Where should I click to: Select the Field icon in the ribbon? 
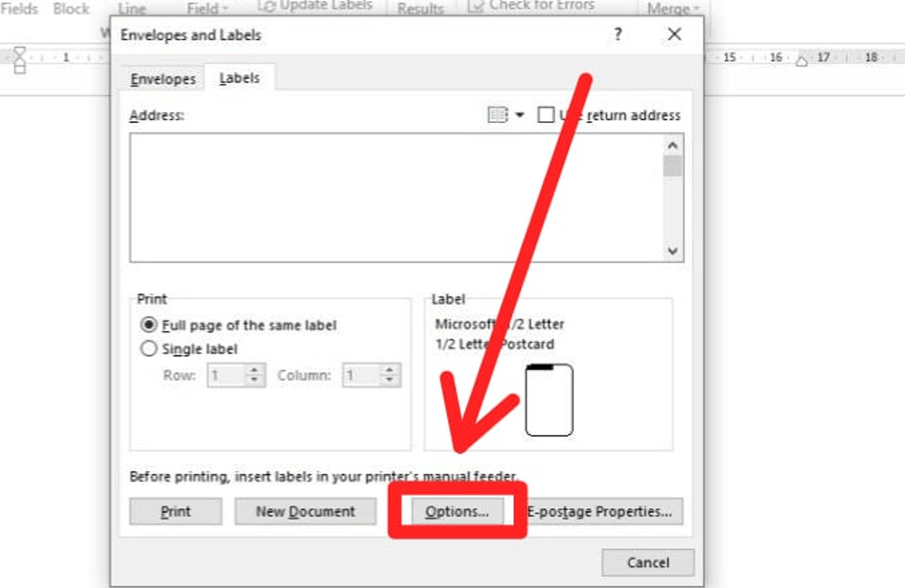click(203, 7)
